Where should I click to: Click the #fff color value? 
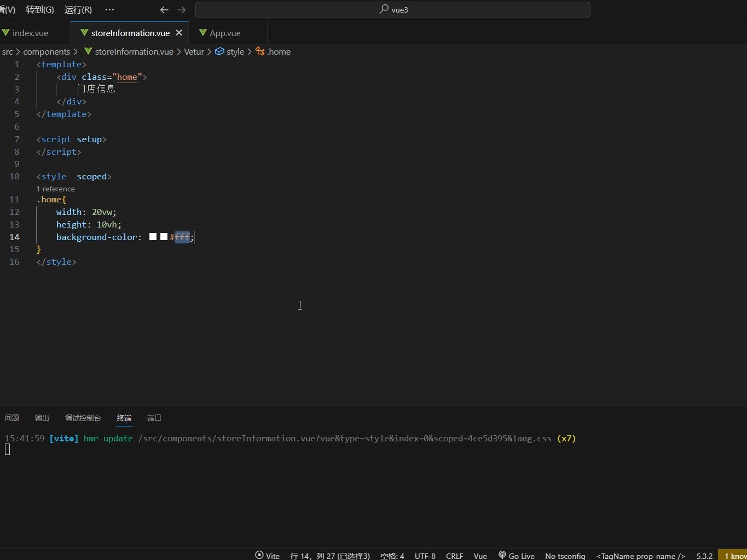click(x=179, y=237)
